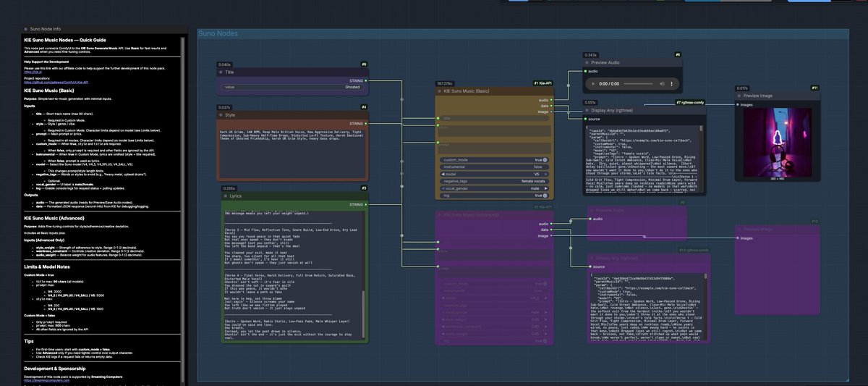Image resolution: width=868 pixels, height=386 pixels.
Task: Click the 187.276s execution time badge
Action: (443, 83)
